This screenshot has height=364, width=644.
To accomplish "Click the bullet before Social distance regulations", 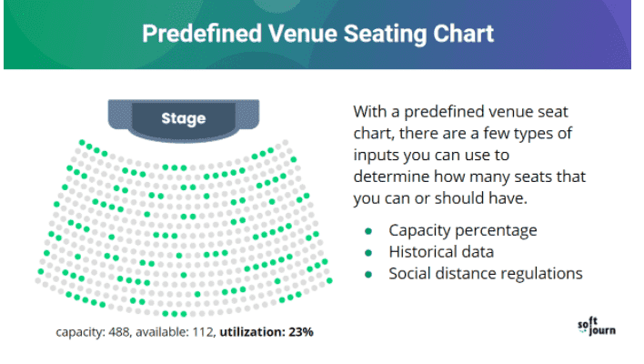I will click(x=368, y=275).
